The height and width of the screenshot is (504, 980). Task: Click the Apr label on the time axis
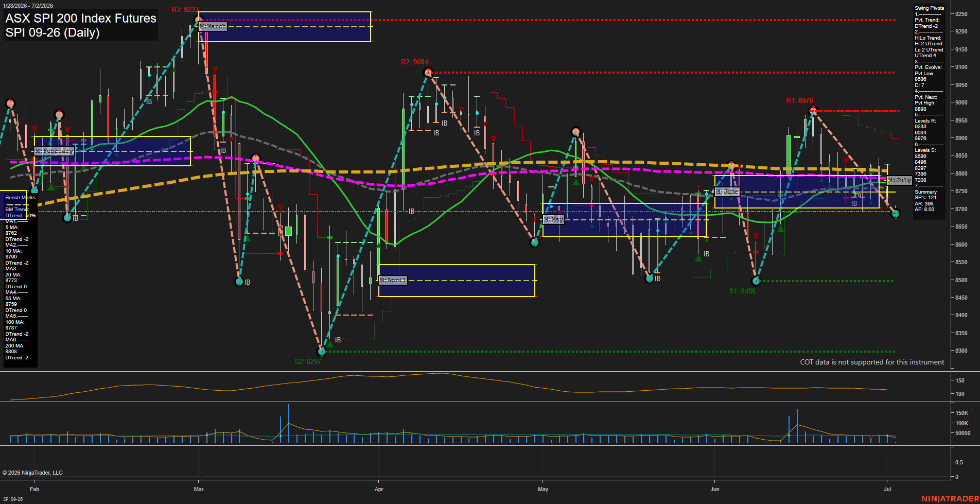coord(379,489)
